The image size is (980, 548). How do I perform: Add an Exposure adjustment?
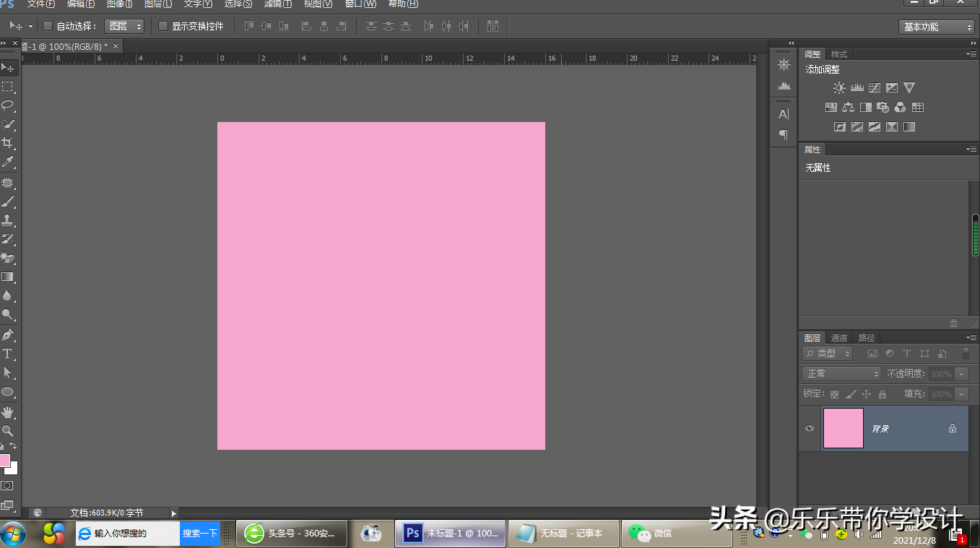pyautogui.click(x=892, y=88)
